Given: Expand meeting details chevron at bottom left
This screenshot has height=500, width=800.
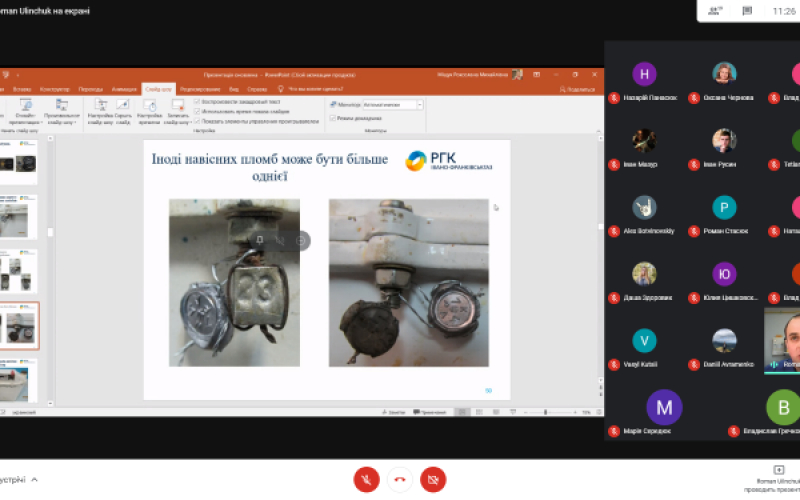Looking at the screenshot, I should point(34,480).
